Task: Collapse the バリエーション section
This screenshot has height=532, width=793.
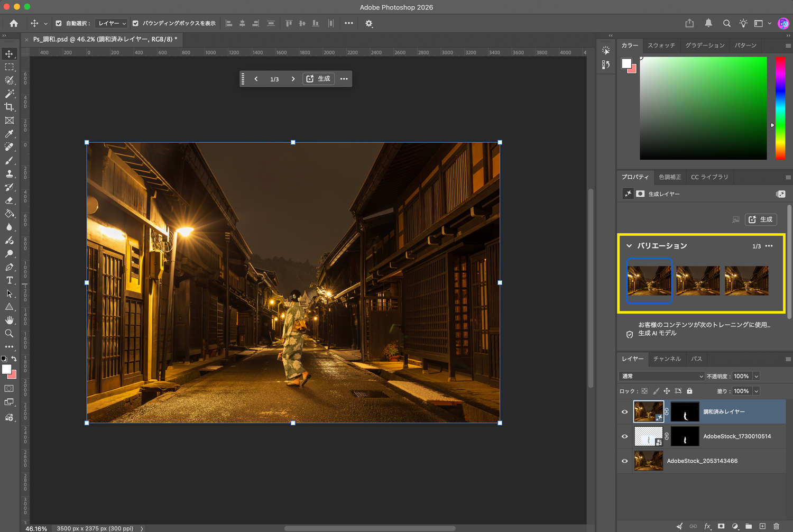Action: [x=629, y=246]
